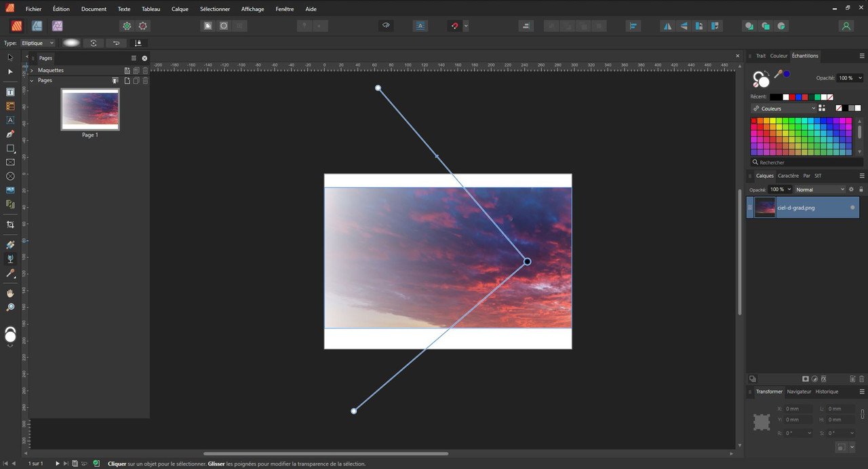Open the swatches Opacité 100 % dropdown
This screenshot has height=469, width=868.
coord(850,78)
